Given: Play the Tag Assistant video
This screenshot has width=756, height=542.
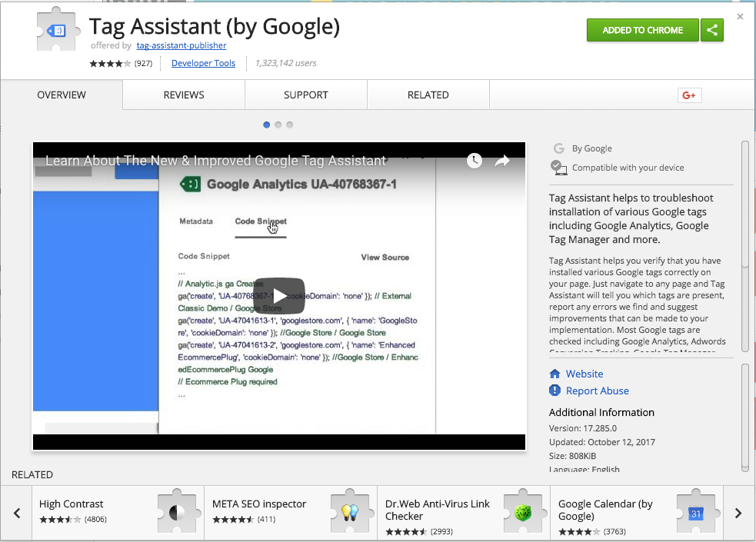Looking at the screenshot, I should pos(279,296).
